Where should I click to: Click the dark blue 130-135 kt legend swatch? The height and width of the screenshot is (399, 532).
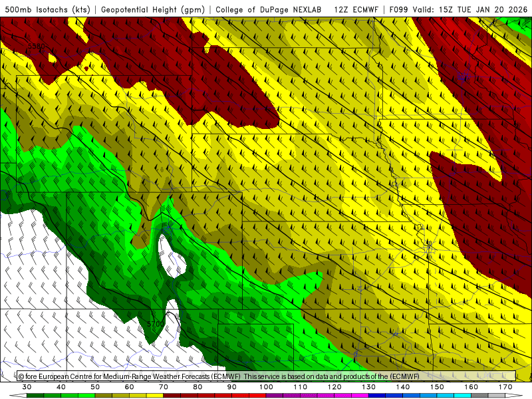377,396
